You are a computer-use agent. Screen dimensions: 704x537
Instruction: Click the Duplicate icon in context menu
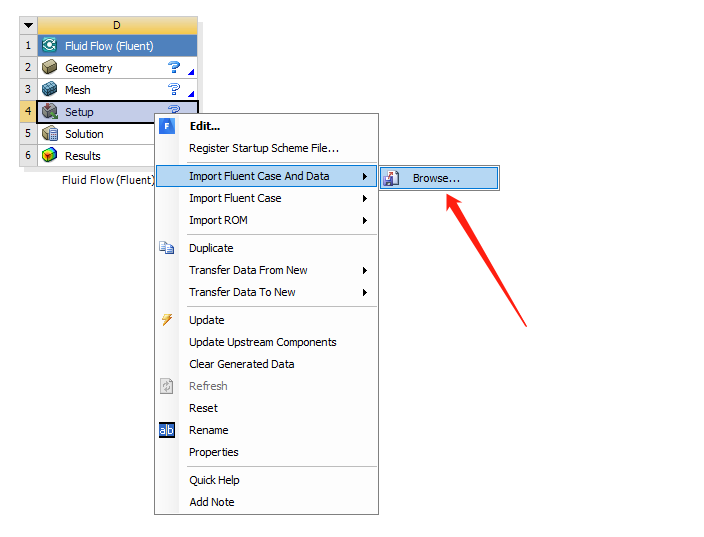point(167,248)
